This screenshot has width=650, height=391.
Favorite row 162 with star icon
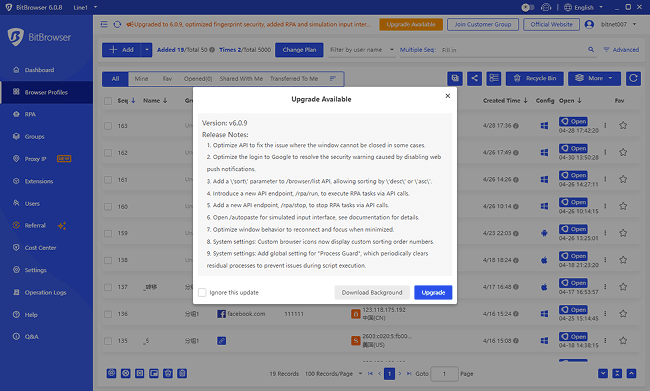pyautogui.click(x=623, y=152)
